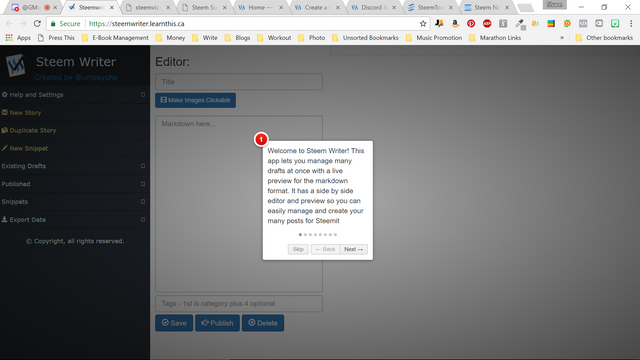
Task: Open Blogs bookmark folder
Action: (x=238, y=38)
